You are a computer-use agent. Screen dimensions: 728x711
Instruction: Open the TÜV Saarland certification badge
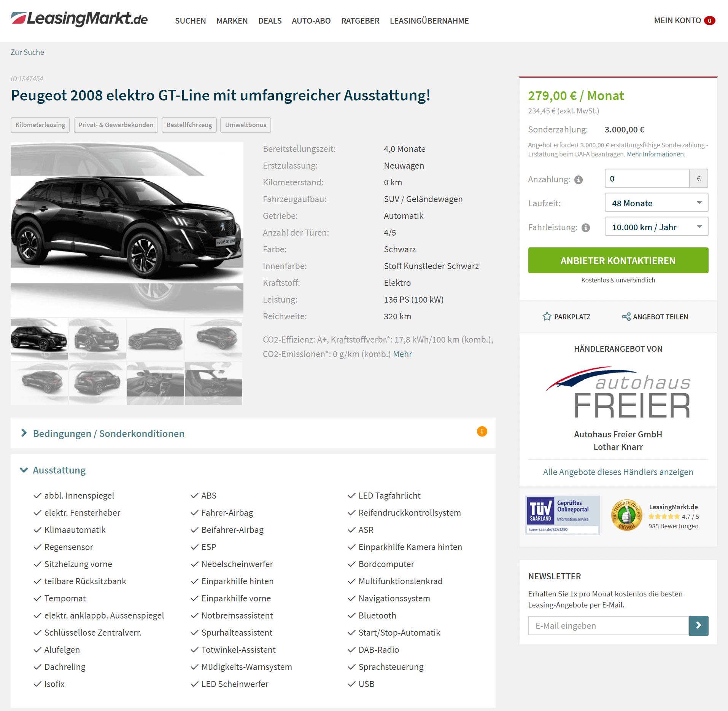[x=562, y=515]
